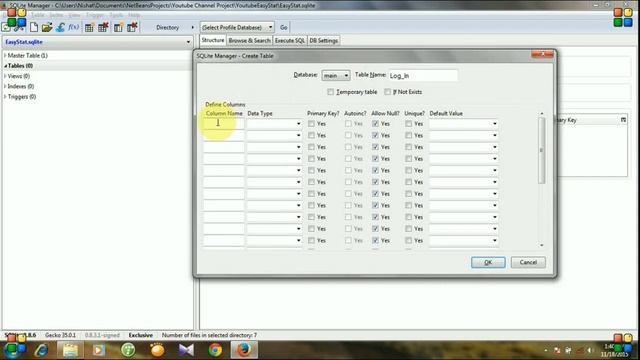This screenshot has width=640, height=360.
Task: Click 'Number of files in selected directory: 7'
Action: pyautogui.click(x=209, y=335)
